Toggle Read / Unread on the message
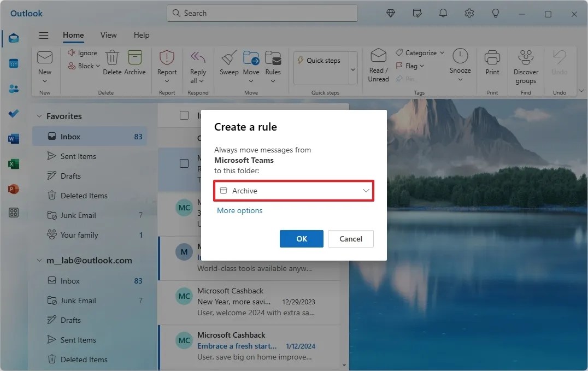588x371 pixels. (x=378, y=64)
